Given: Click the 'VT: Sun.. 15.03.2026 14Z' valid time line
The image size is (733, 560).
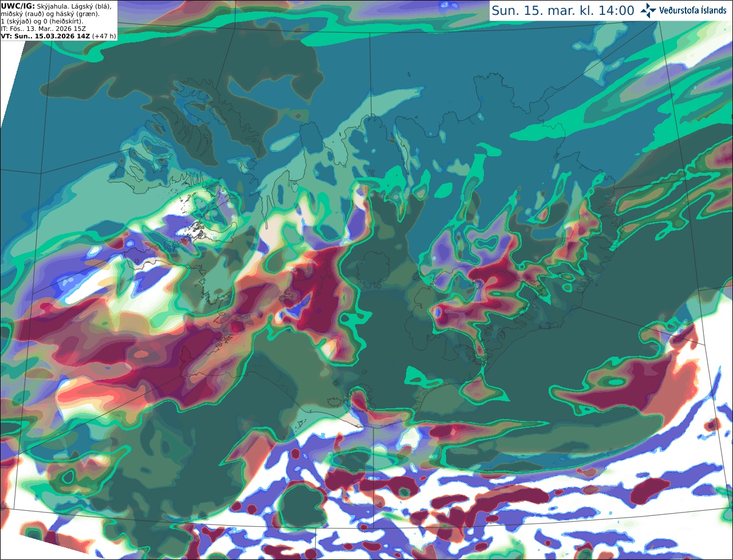Looking at the screenshot, I should pos(45,36).
